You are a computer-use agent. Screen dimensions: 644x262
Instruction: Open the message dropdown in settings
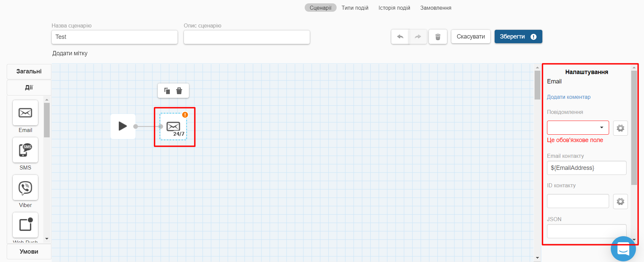[x=578, y=128]
